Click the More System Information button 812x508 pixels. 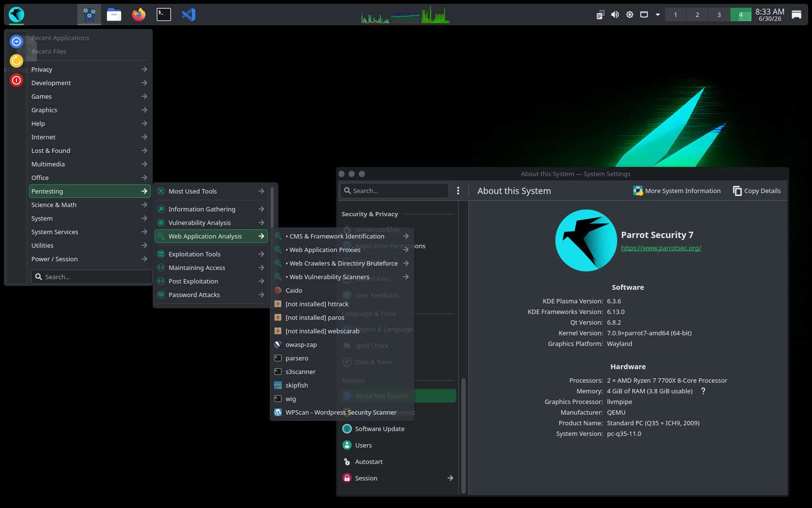(677, 191)
